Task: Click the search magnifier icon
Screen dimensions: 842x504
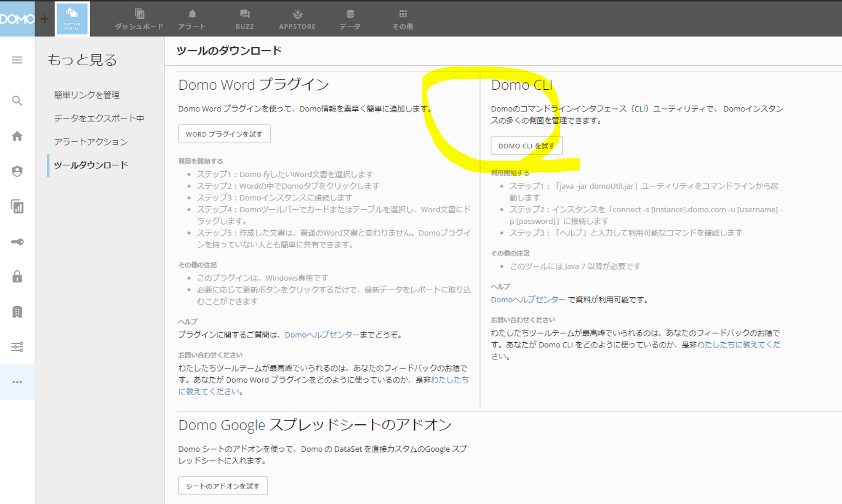Action: pyautogui.click(x=17, y=101)
